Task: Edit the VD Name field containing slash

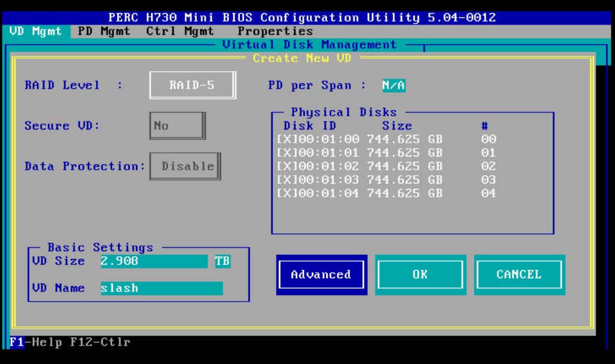Action: [161, 288]
